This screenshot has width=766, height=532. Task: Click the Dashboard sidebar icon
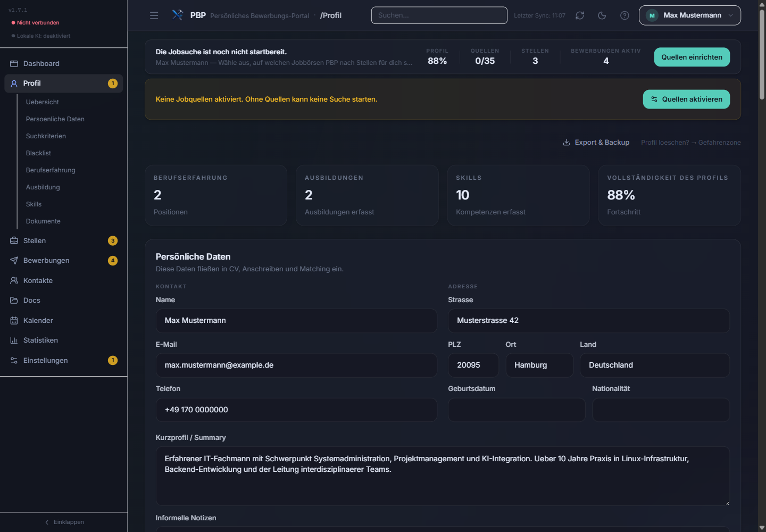click(14, 63)
